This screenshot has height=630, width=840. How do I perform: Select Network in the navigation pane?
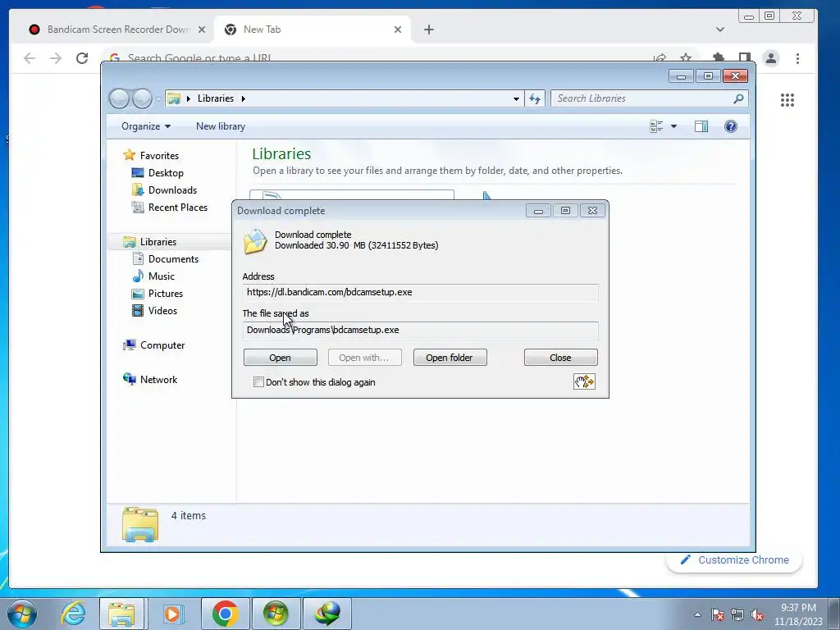tap(158, 380)
